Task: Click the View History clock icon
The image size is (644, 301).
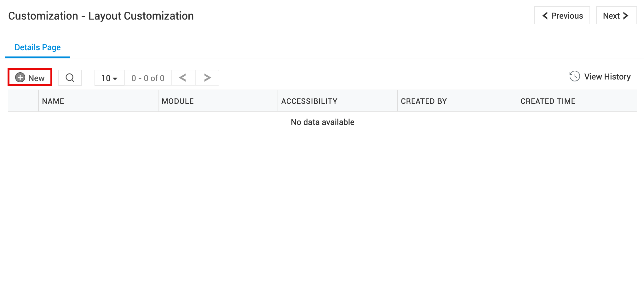Action: point(575,76)
